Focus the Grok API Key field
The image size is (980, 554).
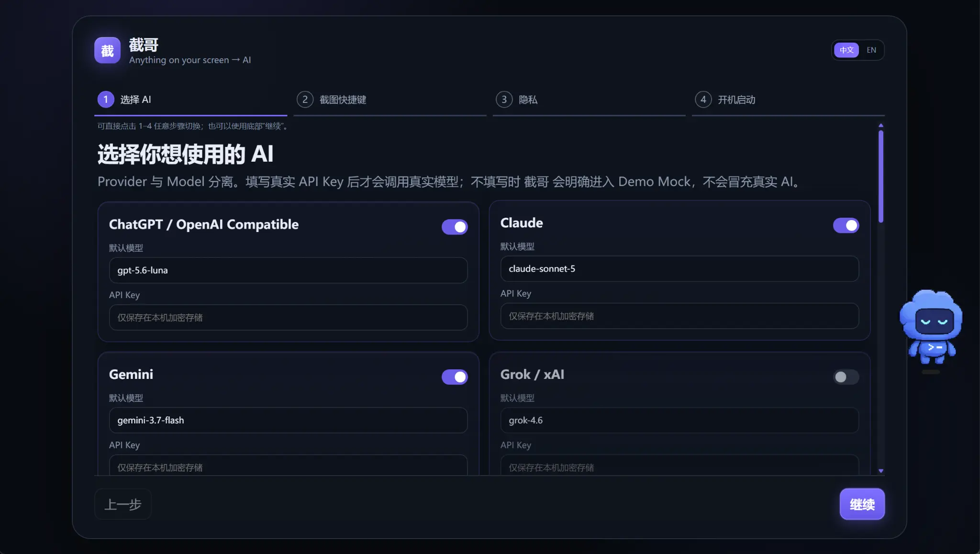pyautogui.click(x=679, y=465)
